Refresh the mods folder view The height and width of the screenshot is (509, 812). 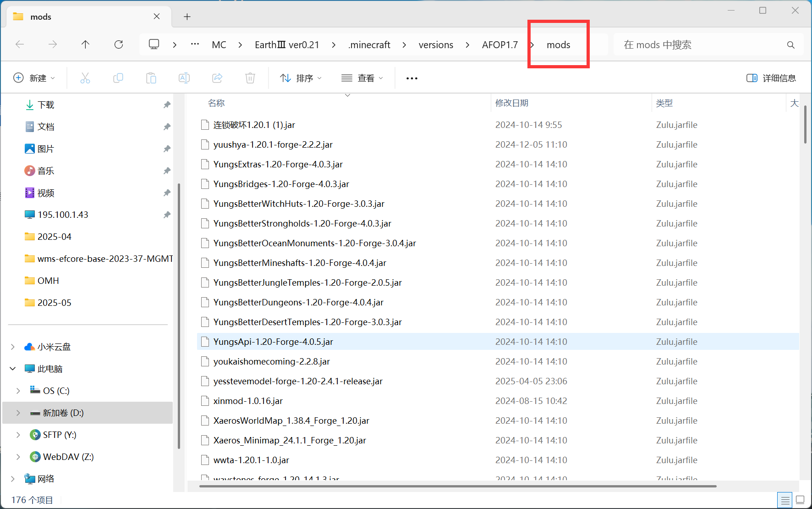point(119,44)
